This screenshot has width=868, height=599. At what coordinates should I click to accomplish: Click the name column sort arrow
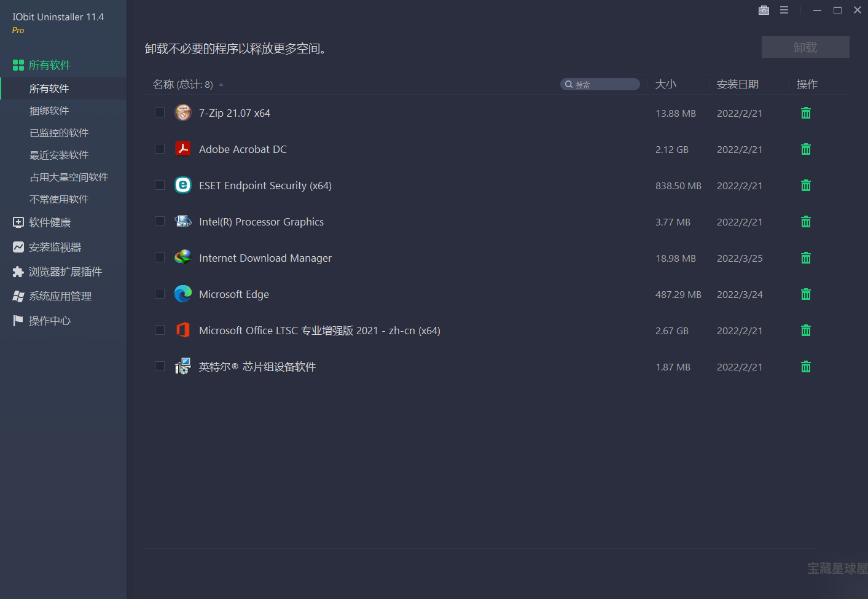(221, 85)
